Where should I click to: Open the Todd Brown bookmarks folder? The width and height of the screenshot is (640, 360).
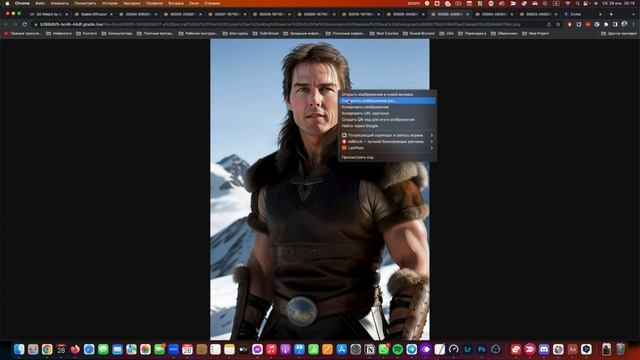(x=267, y=33)
